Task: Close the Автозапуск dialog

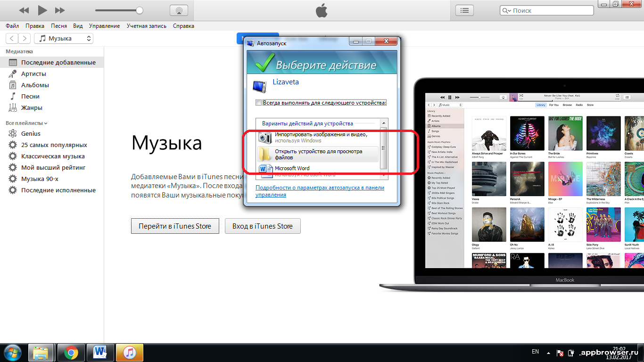Action: click(386, 41)
